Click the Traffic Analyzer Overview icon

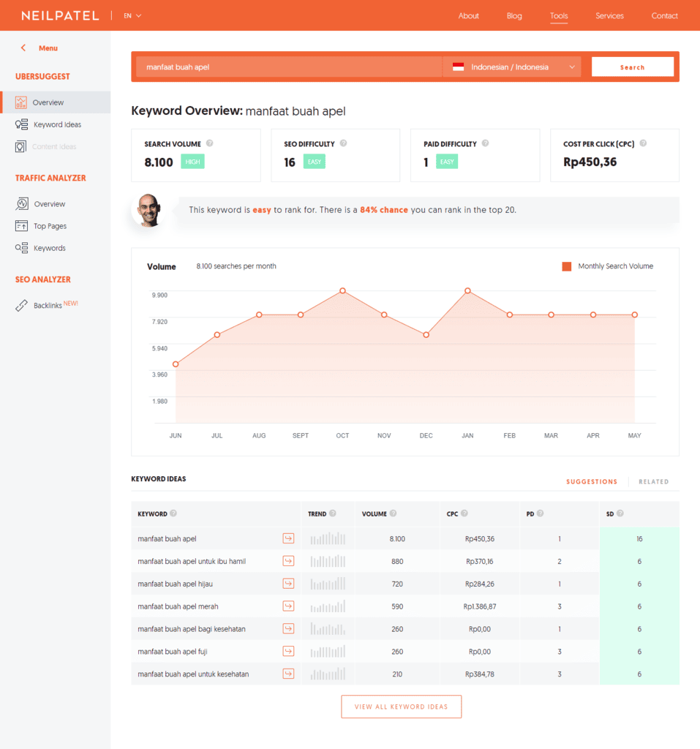click(21, 204)
